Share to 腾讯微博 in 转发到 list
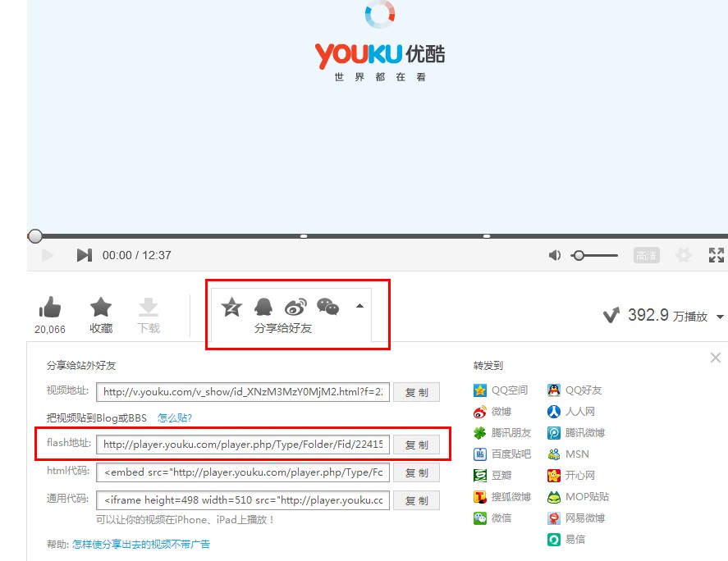Screen dimensions: 728x561 575,433
